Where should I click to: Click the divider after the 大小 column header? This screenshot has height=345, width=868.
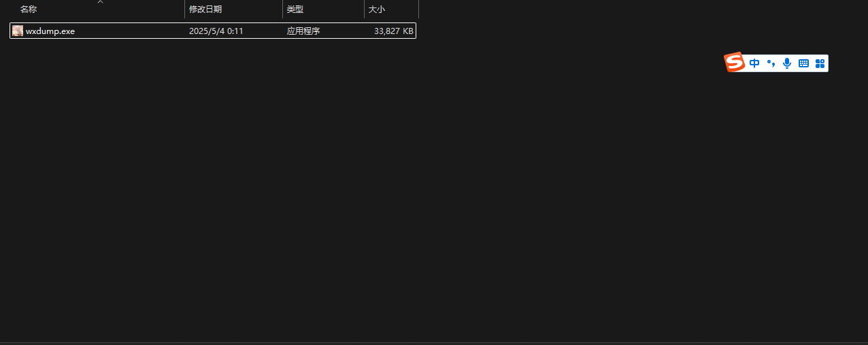418,9
